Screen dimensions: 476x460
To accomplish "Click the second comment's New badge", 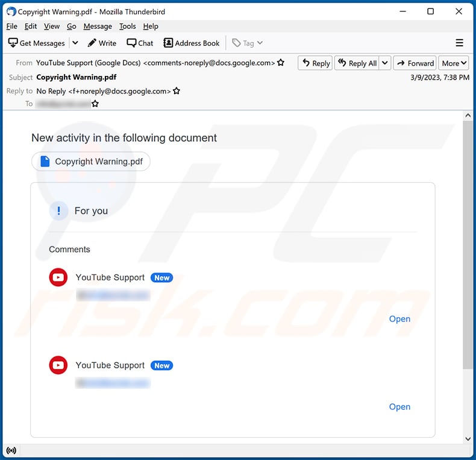I will coord(162,365).
